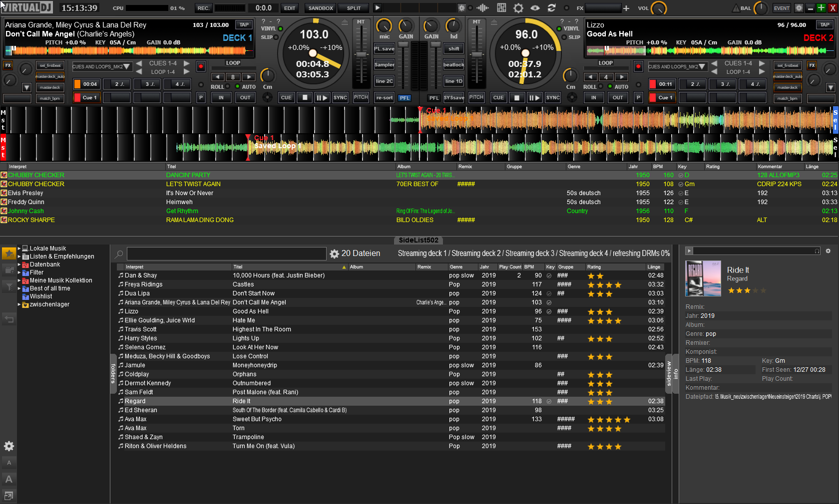
Task: Toggle play/pause on deck 2
Action: 534,98
